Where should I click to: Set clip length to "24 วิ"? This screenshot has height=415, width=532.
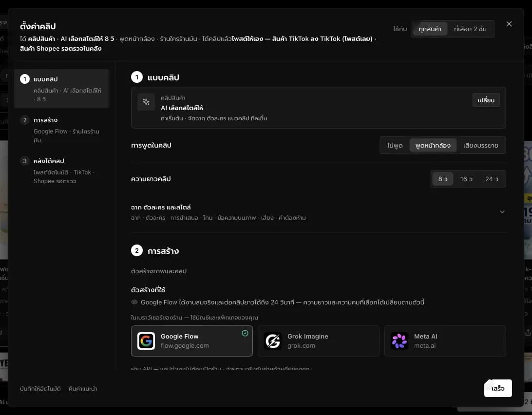[x=492, y=179]
